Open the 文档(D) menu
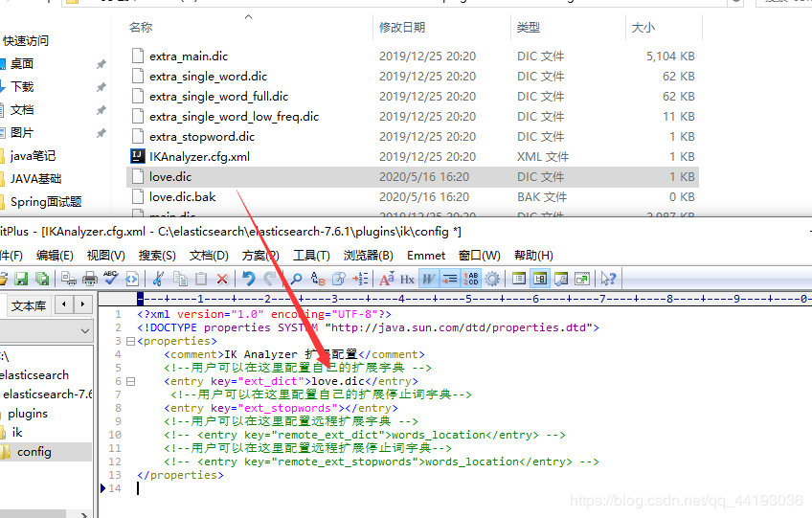 coord(209,256)
